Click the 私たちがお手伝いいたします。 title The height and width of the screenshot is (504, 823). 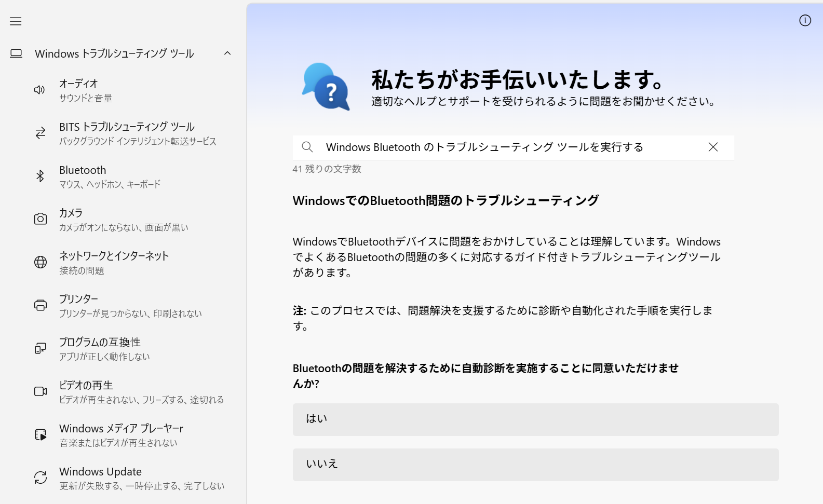[518, 79]
